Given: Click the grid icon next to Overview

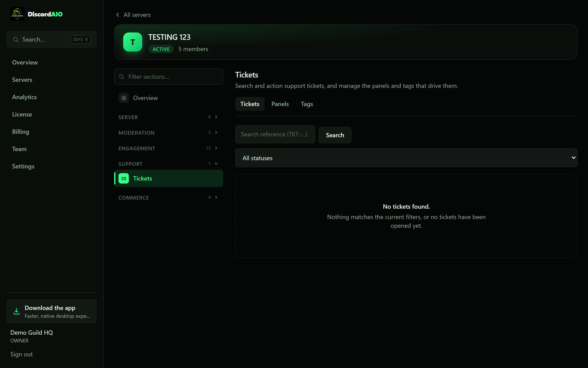Looking at the screenshot, I should tap(124, 98).
